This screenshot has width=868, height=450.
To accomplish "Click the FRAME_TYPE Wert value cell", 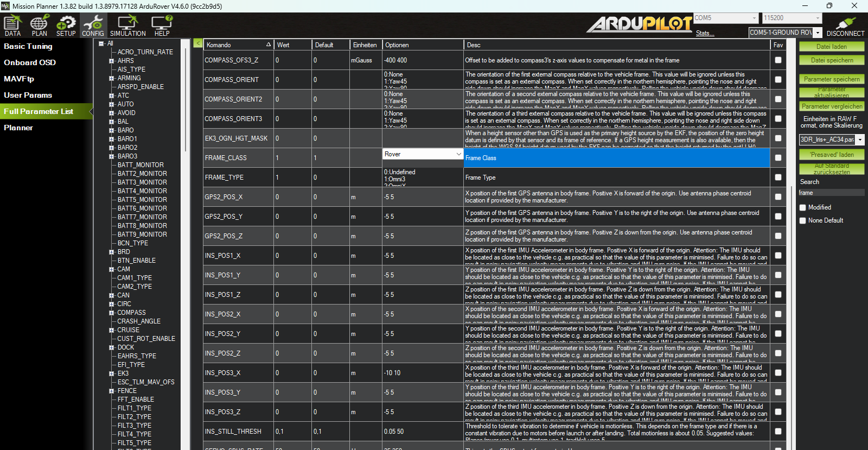I will (292, 178).
